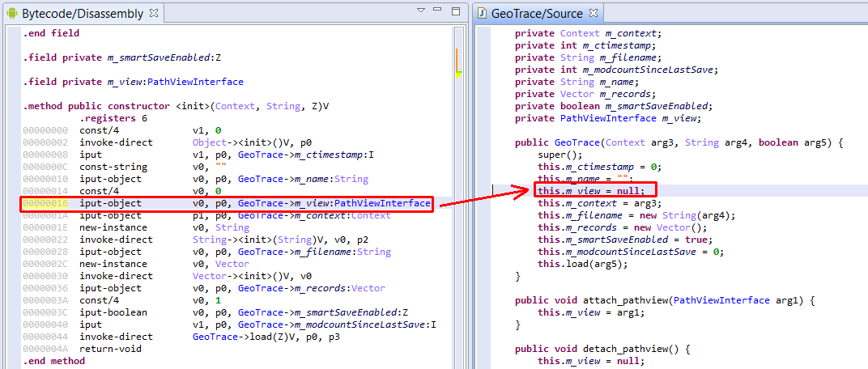Select iput-object m_records:Vector at 00000036

[204, 289]
